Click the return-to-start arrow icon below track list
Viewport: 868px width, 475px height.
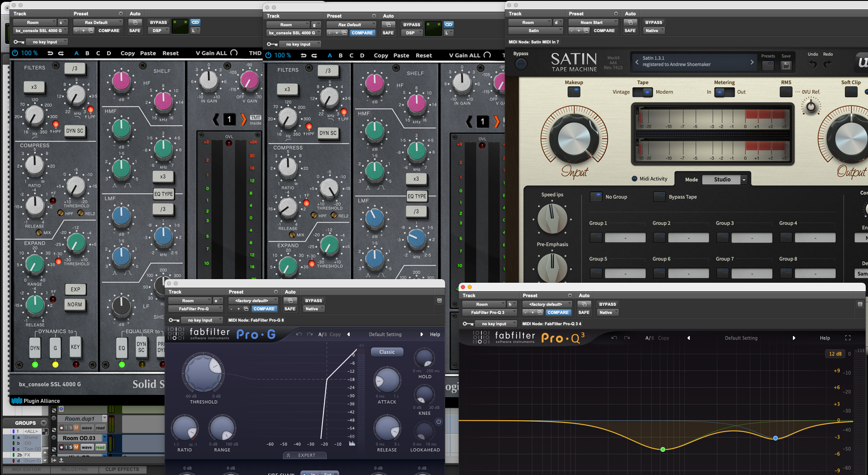(x=54, y=460)
